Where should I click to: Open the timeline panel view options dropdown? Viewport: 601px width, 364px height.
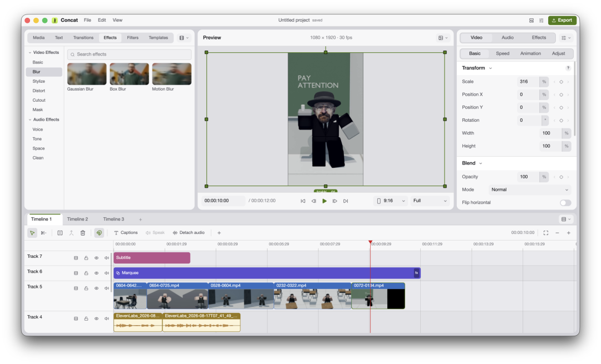(x=566, y=220)
